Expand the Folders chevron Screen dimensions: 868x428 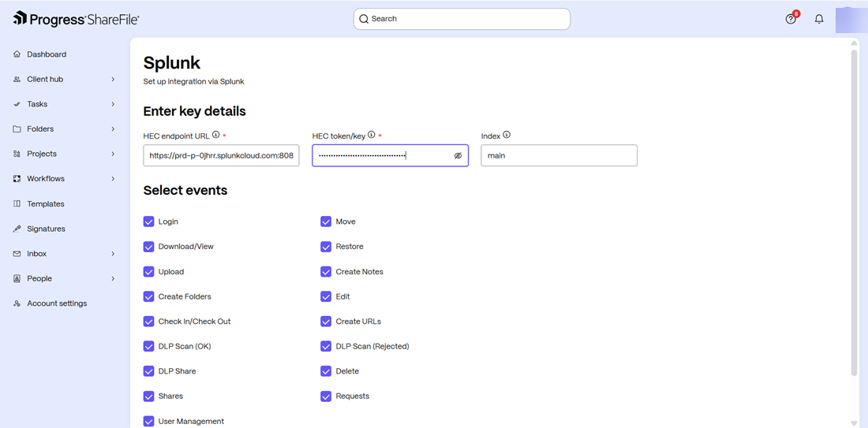tap(113, 128)
